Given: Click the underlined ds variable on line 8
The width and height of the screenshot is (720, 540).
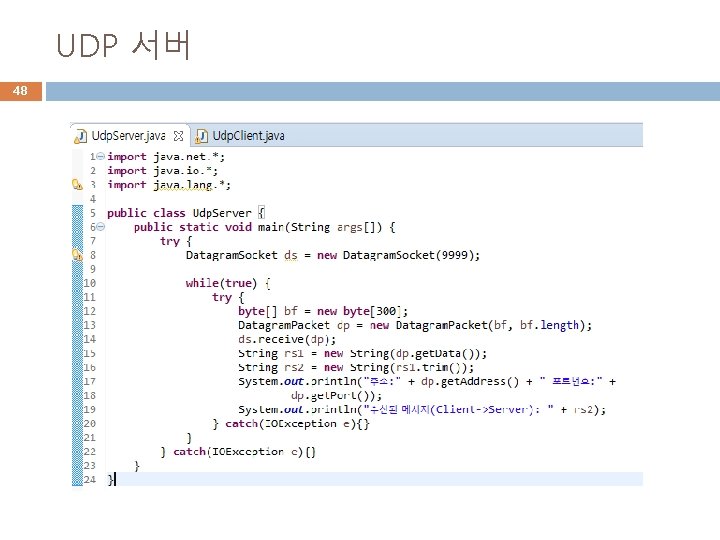Looking at the screenshot, I should tap(291, 255).
